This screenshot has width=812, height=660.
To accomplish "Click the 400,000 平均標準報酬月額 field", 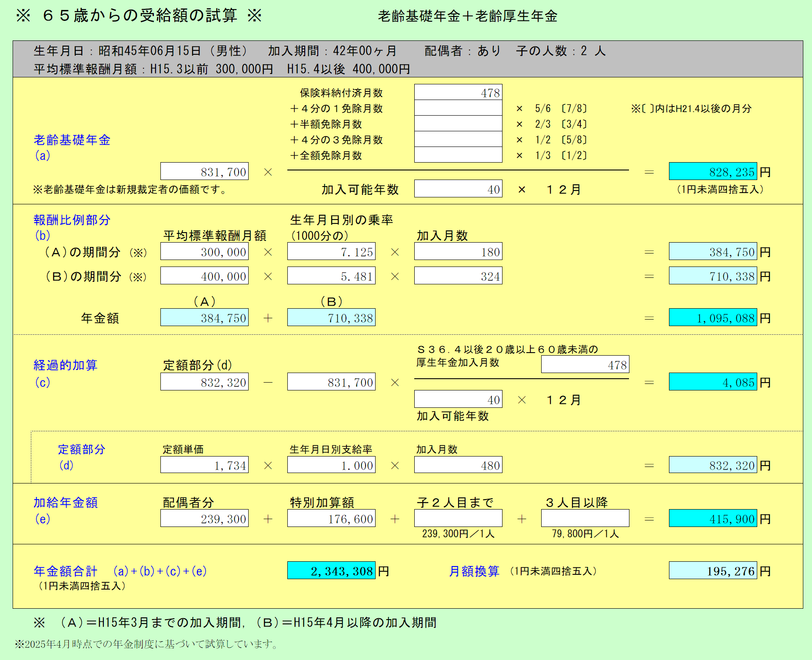I will [x=204, y=276].
